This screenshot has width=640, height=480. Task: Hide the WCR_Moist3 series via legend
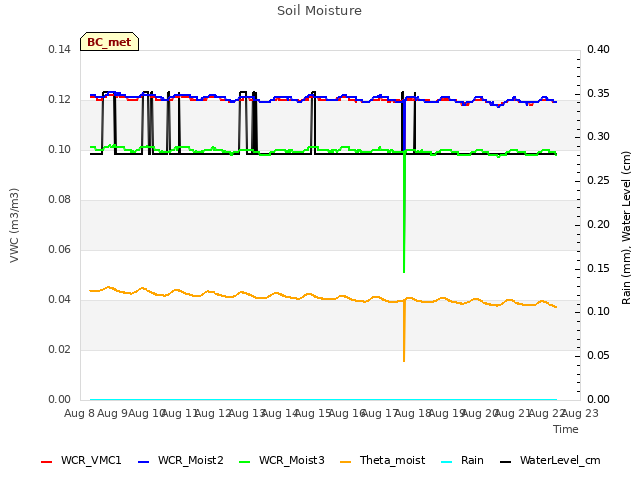coord(282,460)
